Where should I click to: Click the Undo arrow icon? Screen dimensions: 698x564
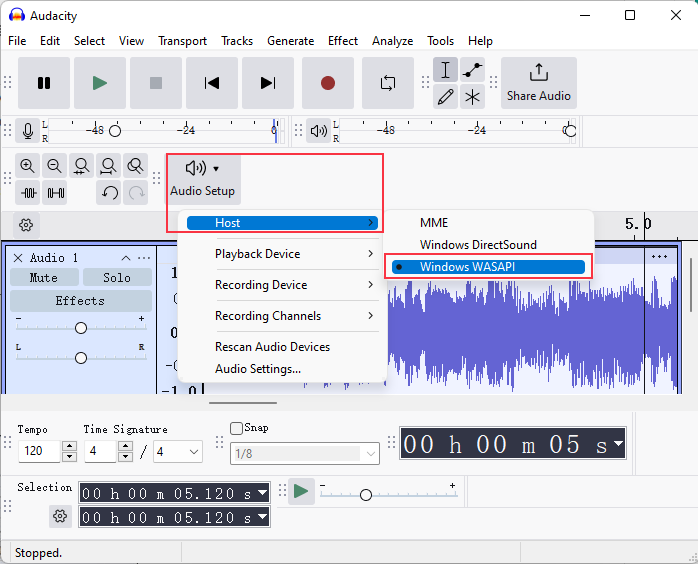(x=109, y=193)
